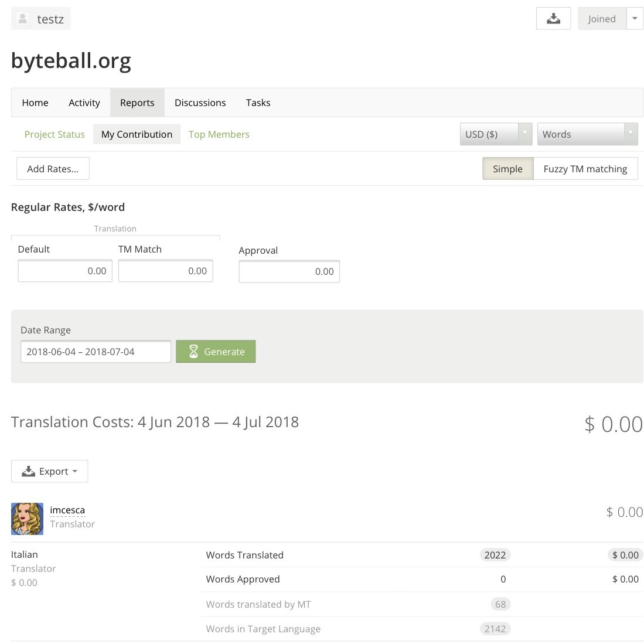Open the Words unit dropdown
This screenshot has height=644, width=644.
[x=587, y=134]
